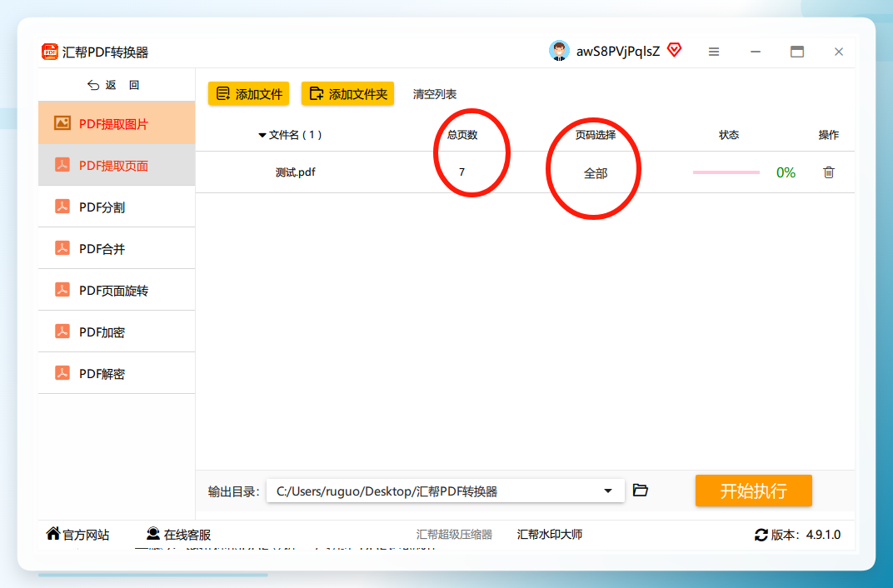893x588 pixels.
Task: Delete 测试.pdf with the trash icon
Action: tap(829, 172)
